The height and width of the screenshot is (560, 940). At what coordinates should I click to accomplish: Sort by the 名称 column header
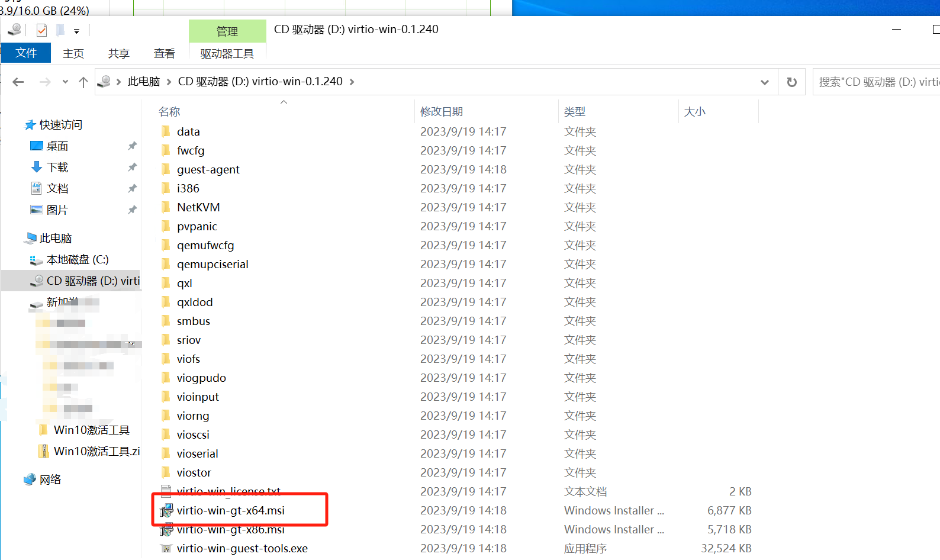click(x=169, y=112)
